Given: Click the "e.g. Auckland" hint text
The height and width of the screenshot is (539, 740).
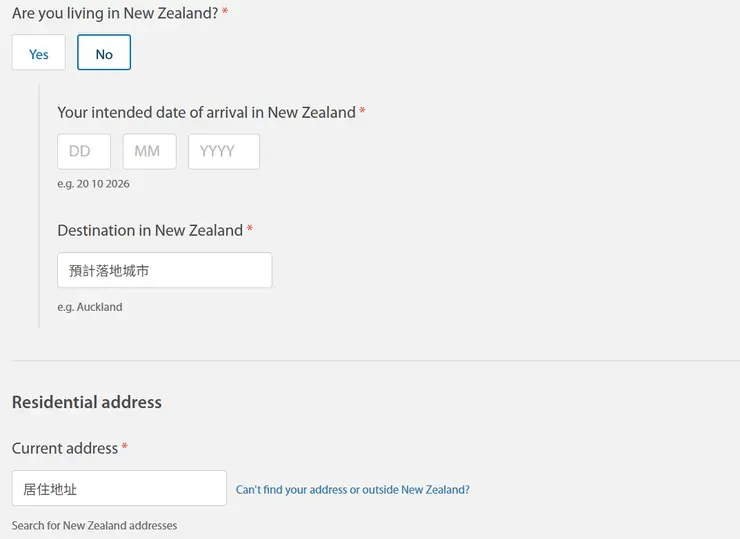Looking at the screenshot, I should [90, 307].
